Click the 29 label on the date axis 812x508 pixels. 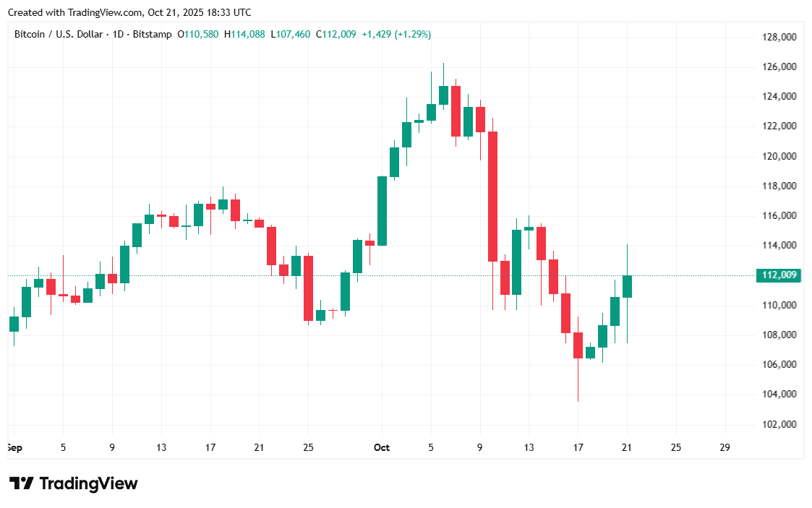[x=725, y=448]
